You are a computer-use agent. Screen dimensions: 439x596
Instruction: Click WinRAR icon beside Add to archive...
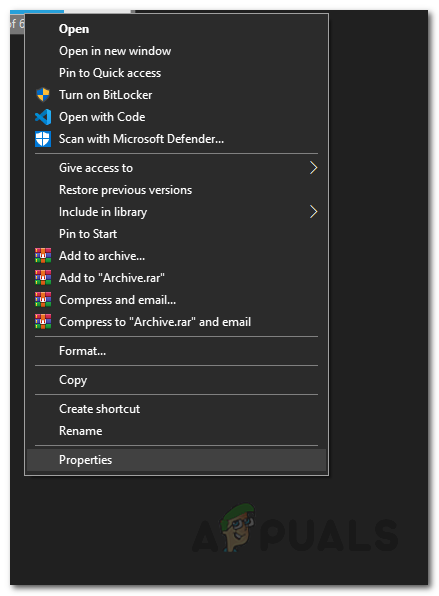tap(43, 256)
